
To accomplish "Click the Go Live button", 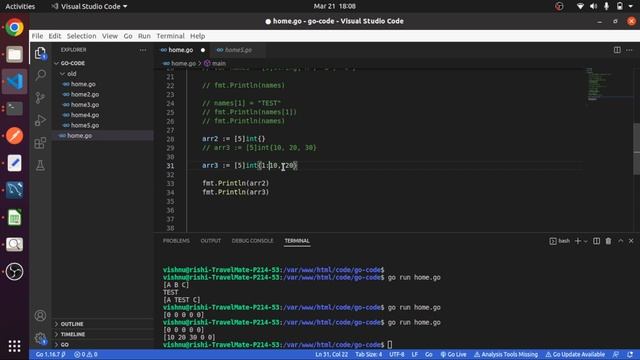I will click(x=453, y=354).
